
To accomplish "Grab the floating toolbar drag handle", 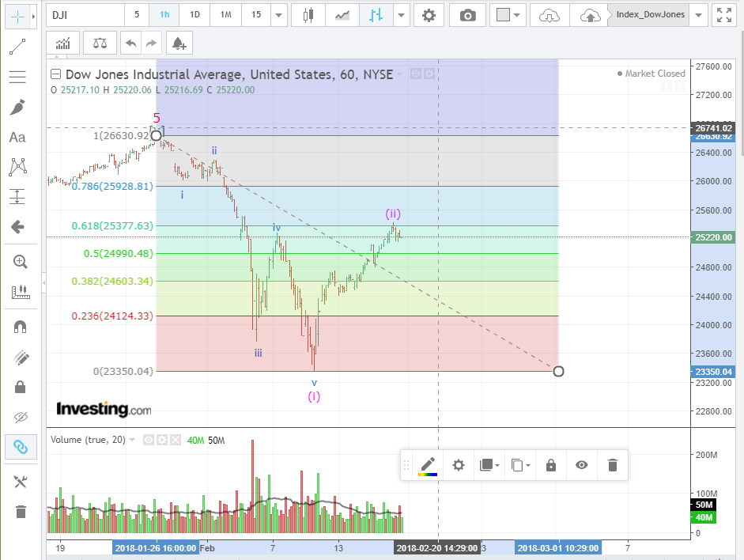I will click(406, 465).
